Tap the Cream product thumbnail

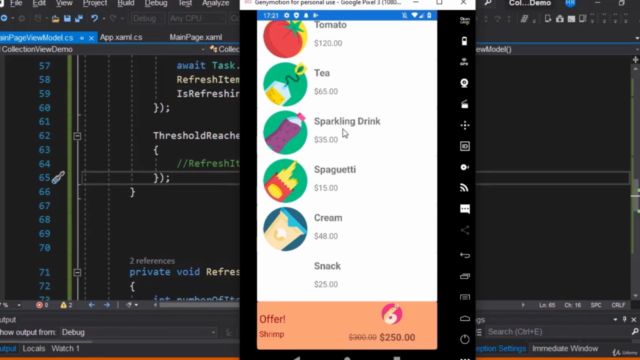click(x=285, y=229)
